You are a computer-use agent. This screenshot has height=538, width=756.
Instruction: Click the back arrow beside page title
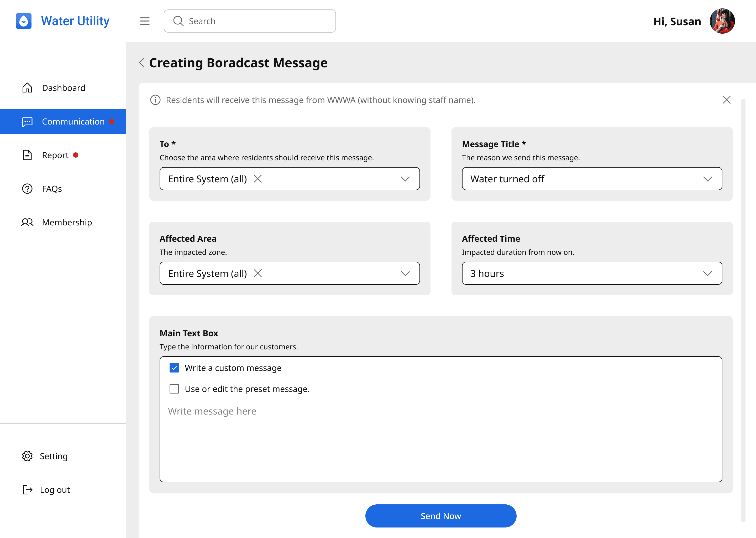pos(142,63)
